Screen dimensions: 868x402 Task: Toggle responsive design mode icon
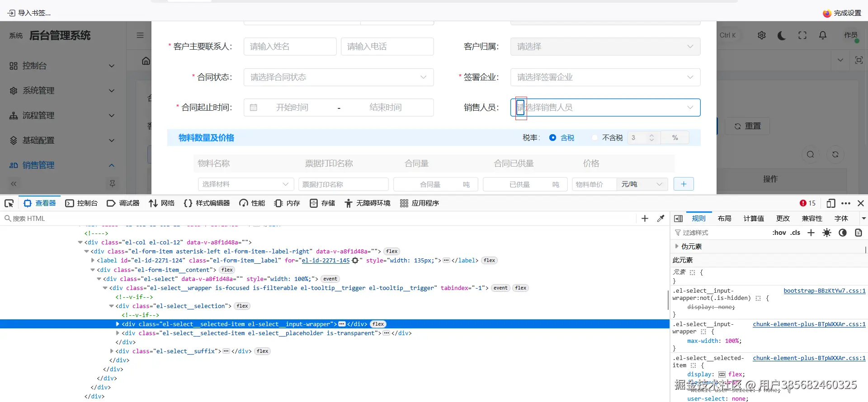[x=830, y=203]
